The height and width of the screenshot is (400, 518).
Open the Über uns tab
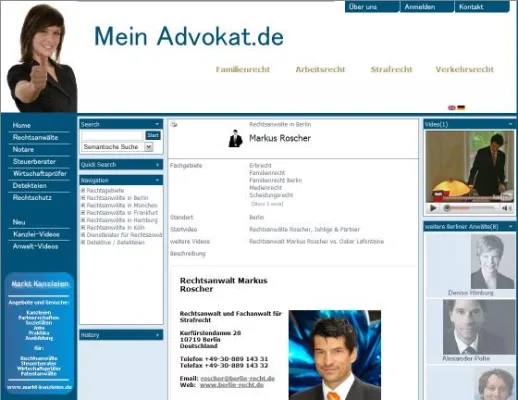click(x=372, y=7)
